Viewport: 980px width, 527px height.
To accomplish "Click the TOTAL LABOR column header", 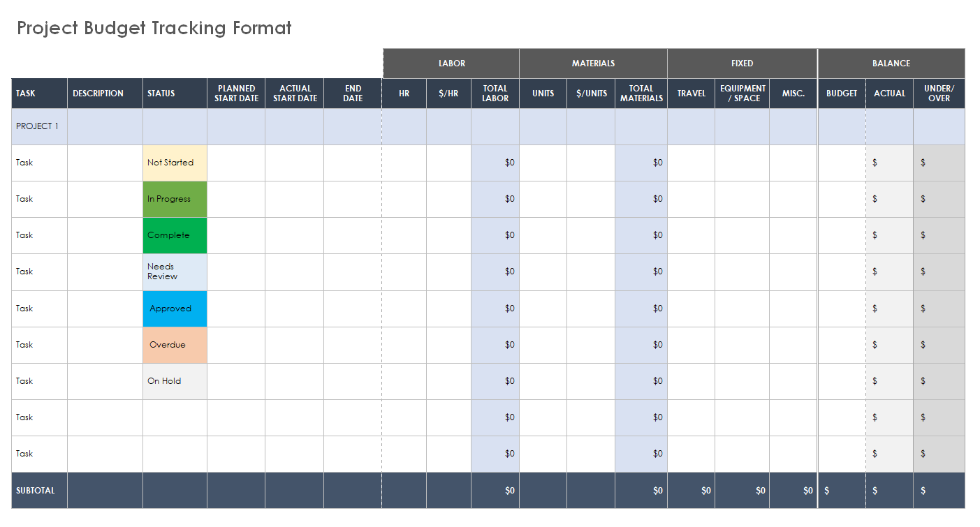I will [495, 94].
